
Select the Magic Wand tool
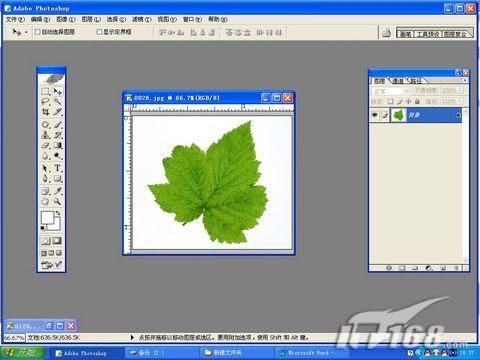coord(58,102)
